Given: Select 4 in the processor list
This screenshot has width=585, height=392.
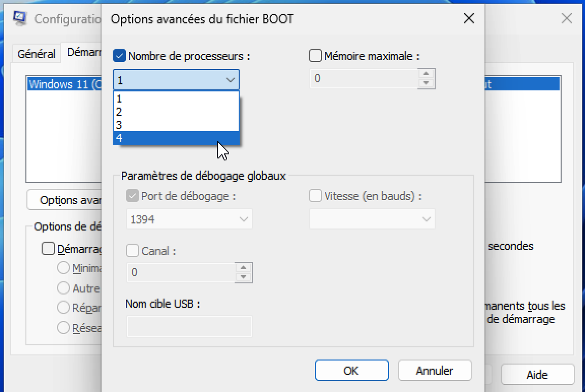Looking at the screenshot, I should pyautogui.click(x=176, y=138).
